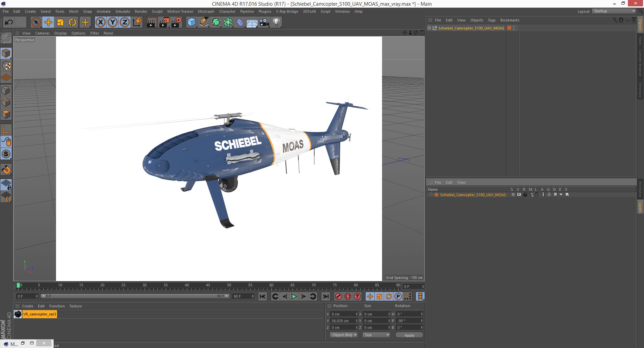This screenshot has width=644, height=348.
Task: Open the Takes side tab
Action: pos(640,41)
